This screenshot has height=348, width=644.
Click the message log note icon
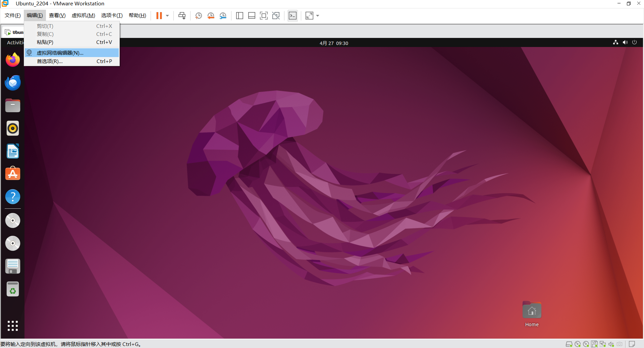632,344
